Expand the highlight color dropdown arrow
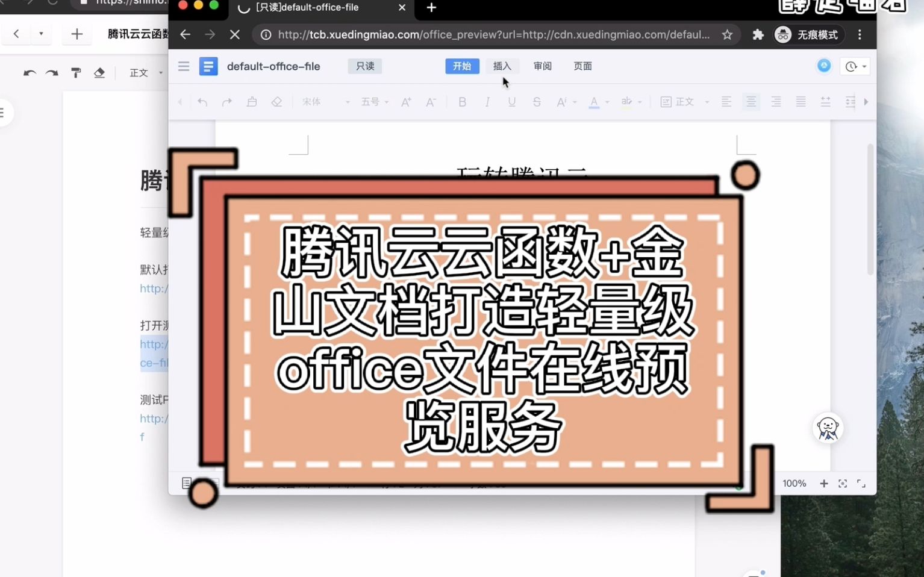Screen dimensions: 924x577 click(640, 102)
